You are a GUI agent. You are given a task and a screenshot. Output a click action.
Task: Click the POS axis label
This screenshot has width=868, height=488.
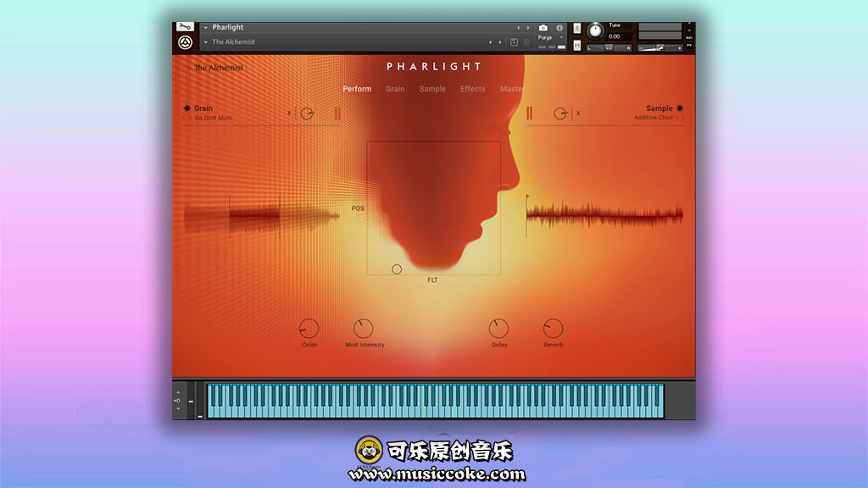tap(358, 208)
